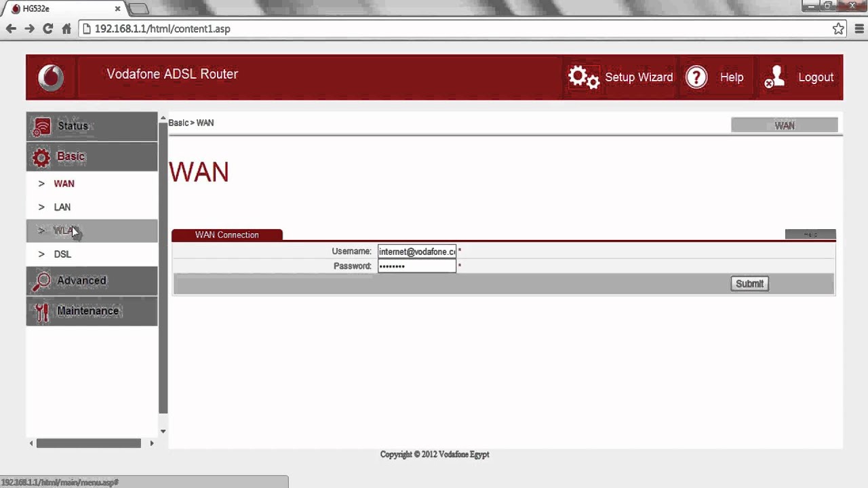Click the Status sidebar icon
Image resolution: width=868 pixels, height=488 pixels.
tap(41, 127)
